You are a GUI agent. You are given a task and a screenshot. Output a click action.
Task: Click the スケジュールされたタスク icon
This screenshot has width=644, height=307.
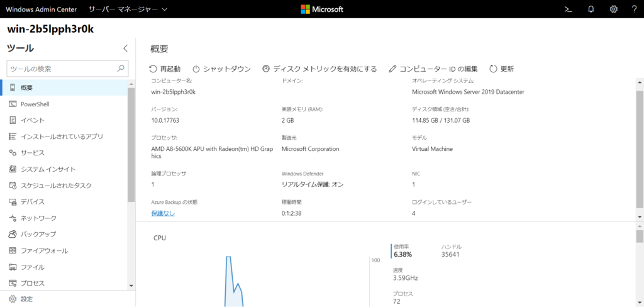13,186
